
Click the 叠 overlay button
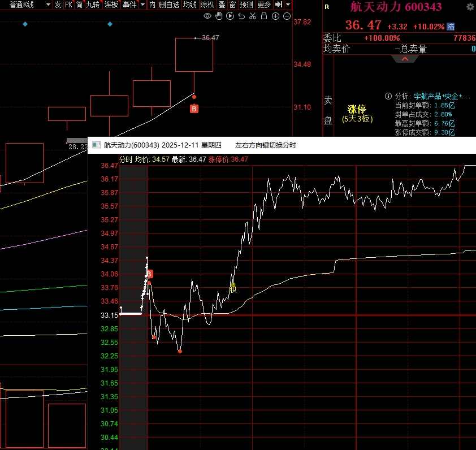(x=222, y=5)
